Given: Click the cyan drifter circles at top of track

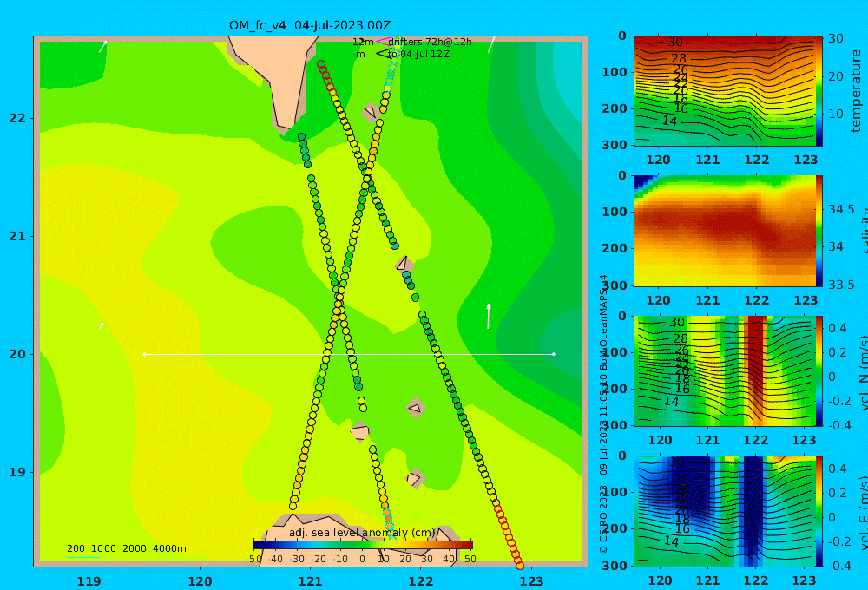Looking at the screenshot, I should (x=392, y=67).
